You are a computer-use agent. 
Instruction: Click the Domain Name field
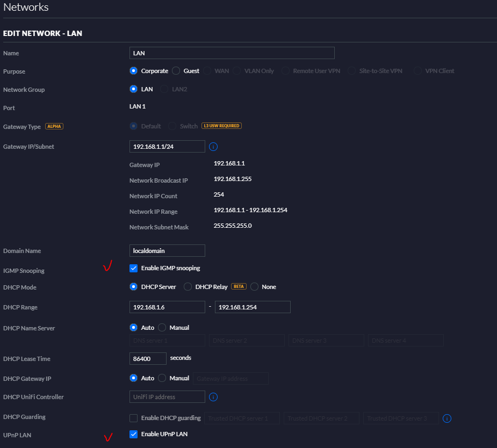click(167, 251)
